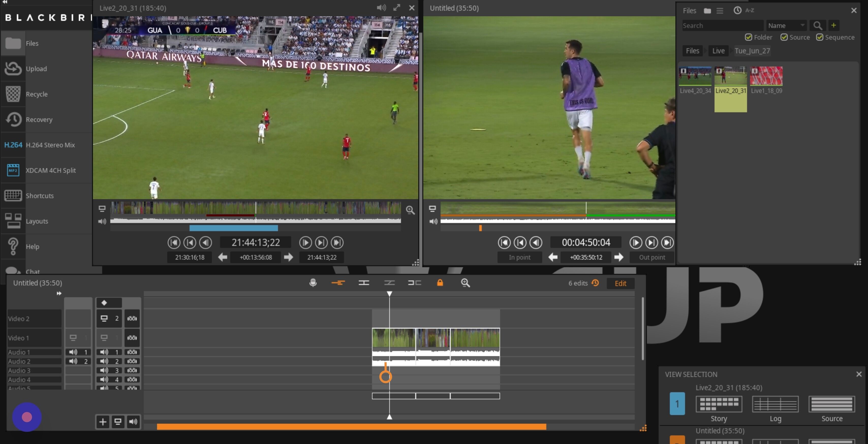Select the voiceover microphone tool

pos(313,283)
